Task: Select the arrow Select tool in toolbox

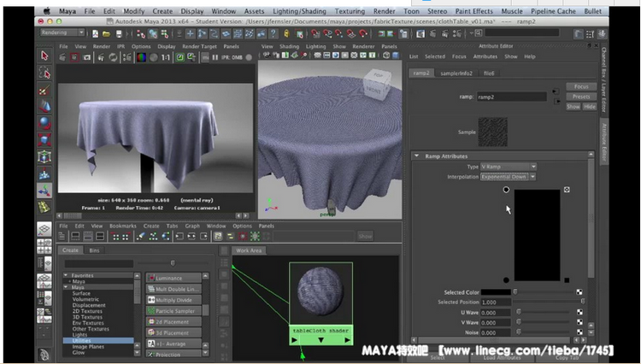Action: click(44, 56)
